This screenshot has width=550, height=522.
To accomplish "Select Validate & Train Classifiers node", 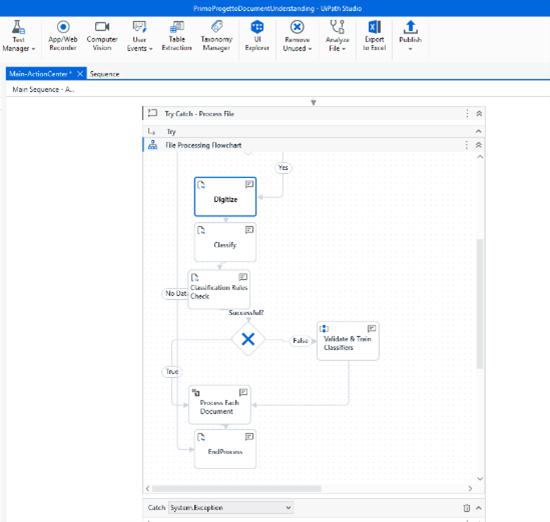I will coord(348,341).
